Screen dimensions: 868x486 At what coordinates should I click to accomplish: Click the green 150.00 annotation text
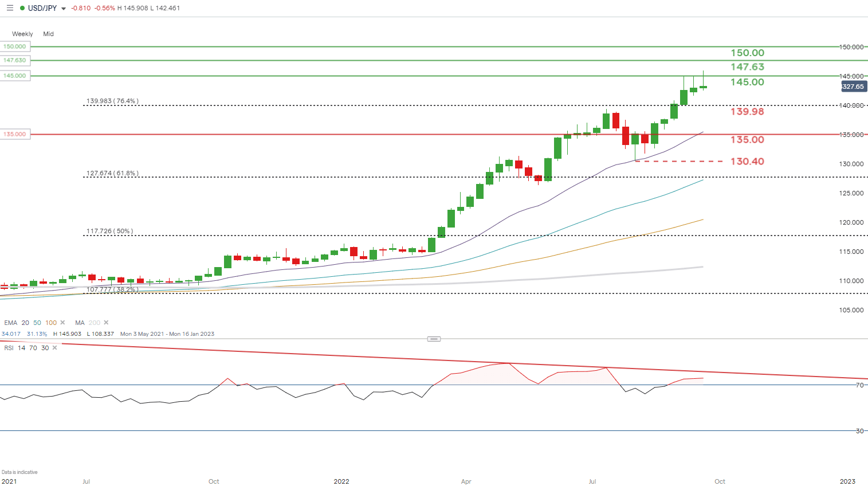point(747,53)
